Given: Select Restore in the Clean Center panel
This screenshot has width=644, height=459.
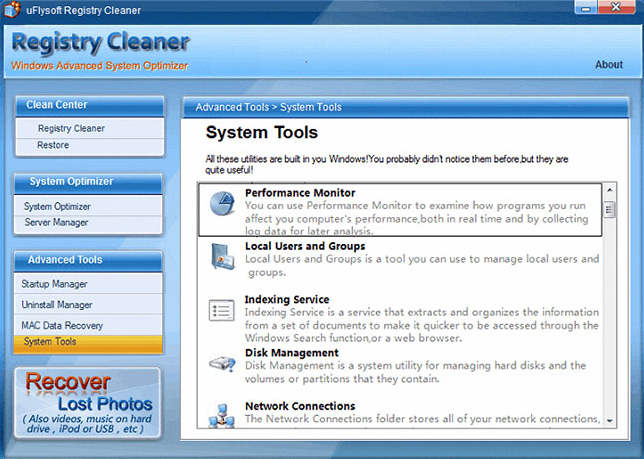Looking at the screenshot, I should 90,145.
